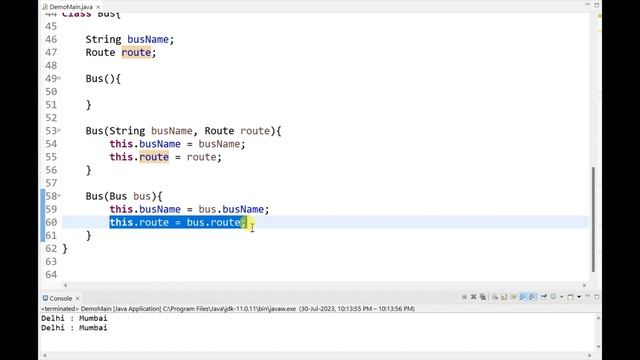Click the highlighted 'route' field on line 47
This screenshot has height=360, width=640.
point(136,53)
